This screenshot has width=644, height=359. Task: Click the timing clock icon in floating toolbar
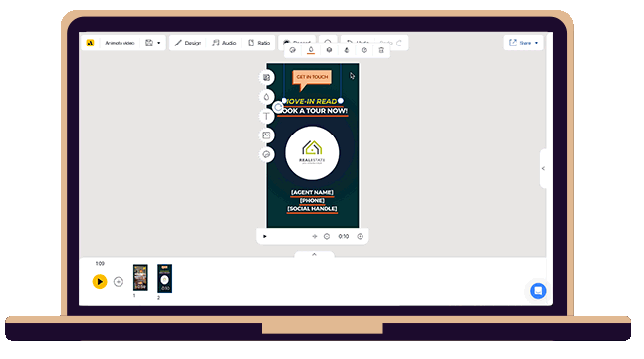click(363, 50)
